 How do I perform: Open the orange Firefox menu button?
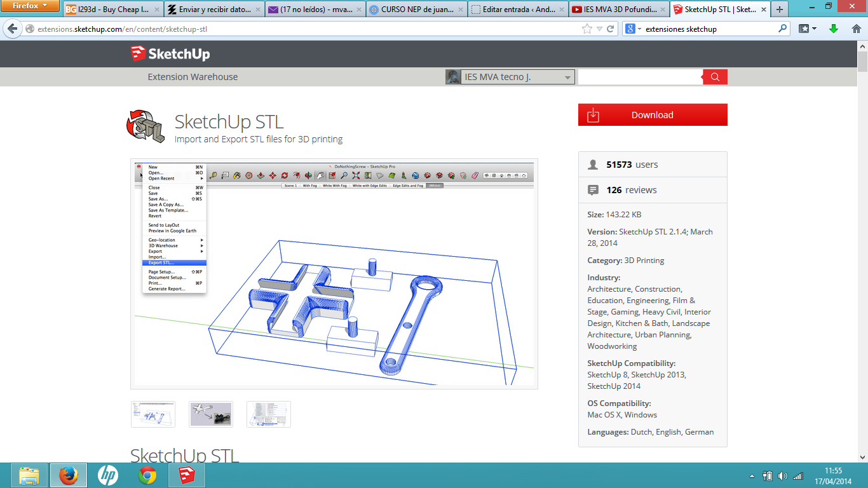tap(30, 6)
